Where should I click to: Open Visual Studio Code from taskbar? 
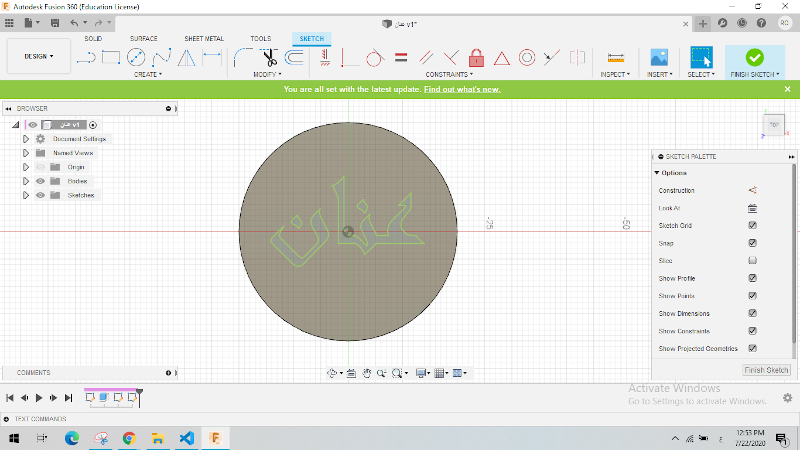[187, 438]
